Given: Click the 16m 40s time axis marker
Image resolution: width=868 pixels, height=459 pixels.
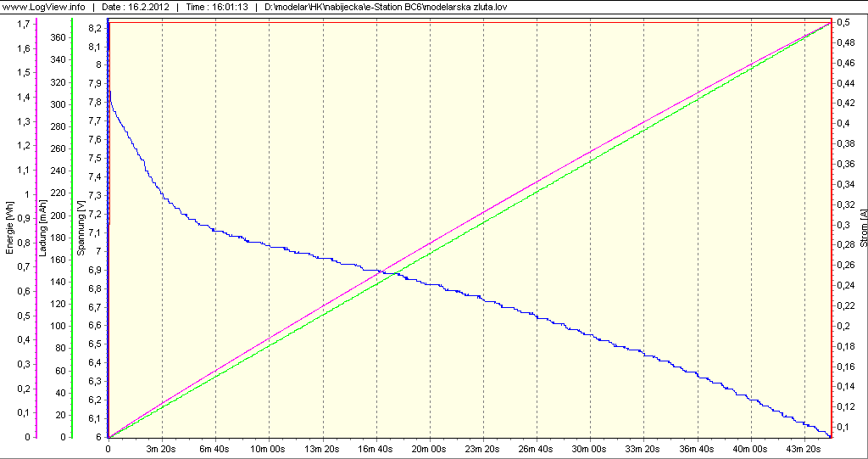Looking at the screenshot, I should pos(376,449).
